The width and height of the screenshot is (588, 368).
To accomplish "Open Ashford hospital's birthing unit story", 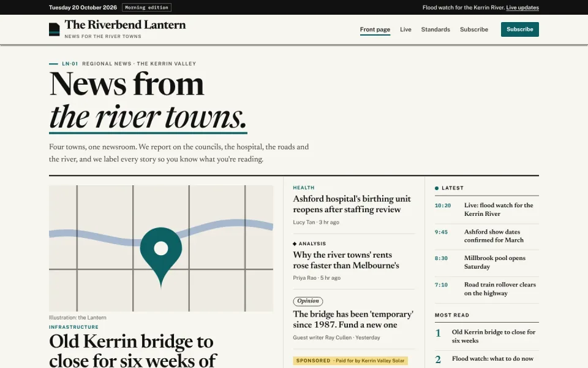I will [x=352, y=204].
